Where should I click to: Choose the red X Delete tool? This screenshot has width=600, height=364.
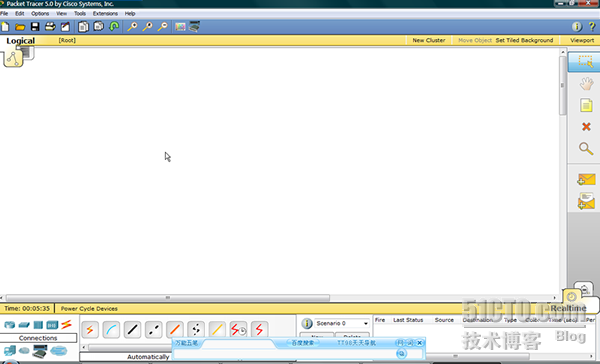coord(586,127)
